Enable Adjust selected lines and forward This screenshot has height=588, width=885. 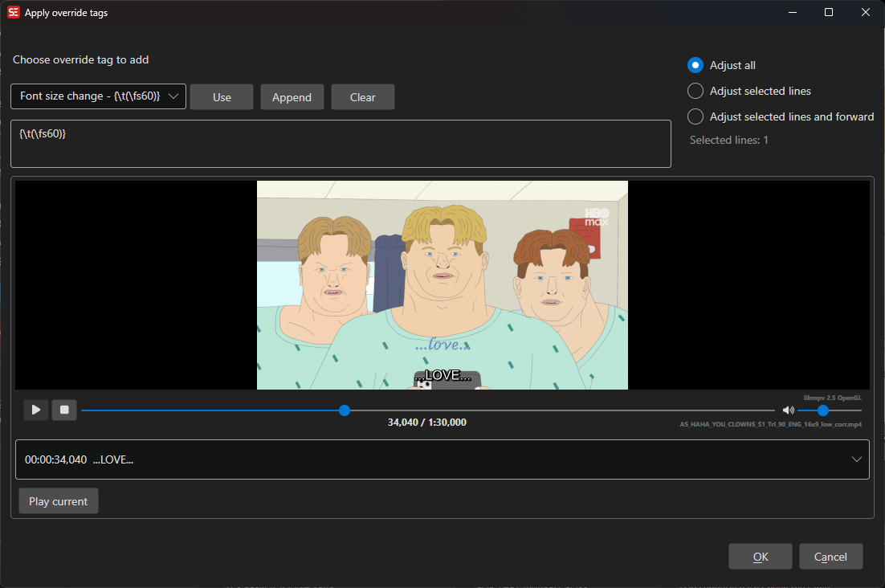[x=695, y=116]
